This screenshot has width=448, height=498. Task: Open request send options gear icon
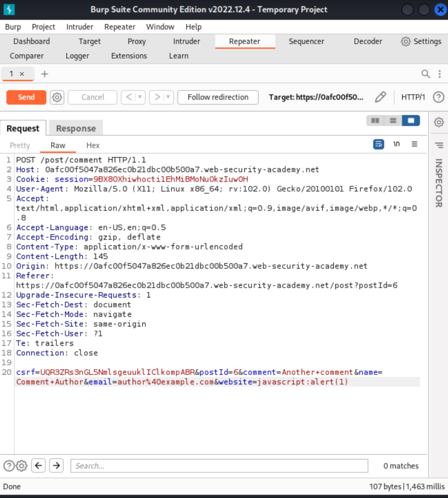coord(57,97)
